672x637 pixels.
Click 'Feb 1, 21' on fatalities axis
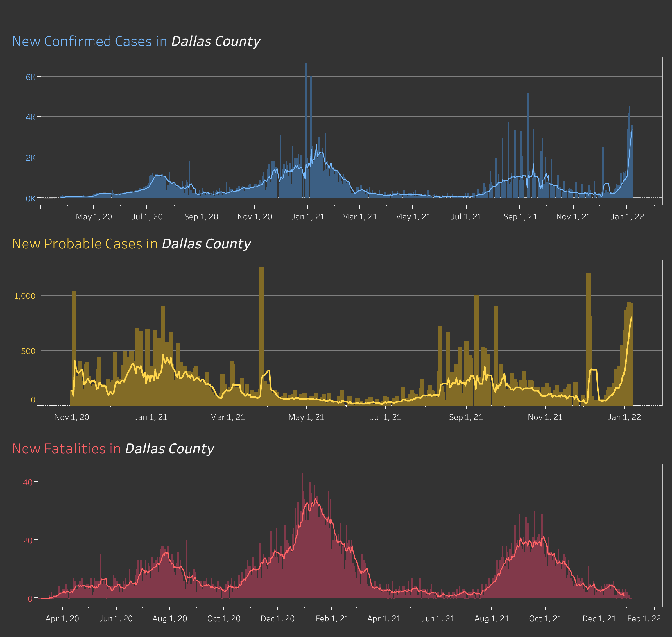(x=332, y=619)
